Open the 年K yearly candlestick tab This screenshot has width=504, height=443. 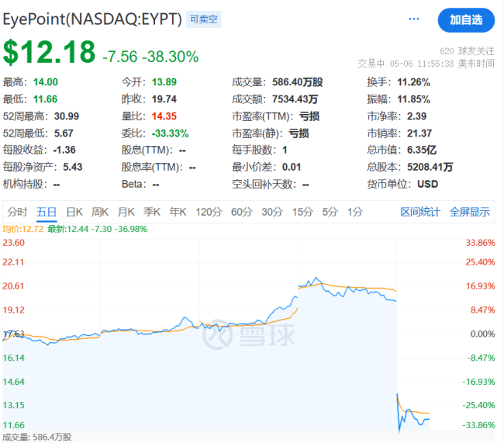pyautogui.click(x=178, y=212)
